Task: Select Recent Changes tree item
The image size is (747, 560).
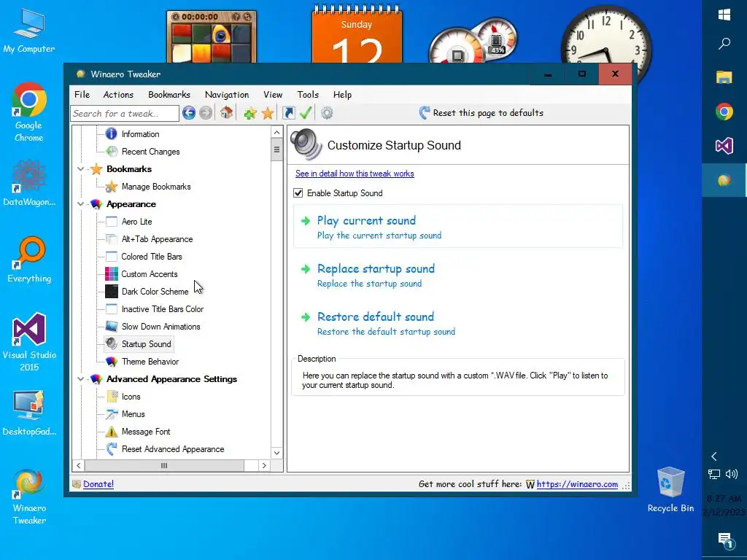Action: point(150,152)
